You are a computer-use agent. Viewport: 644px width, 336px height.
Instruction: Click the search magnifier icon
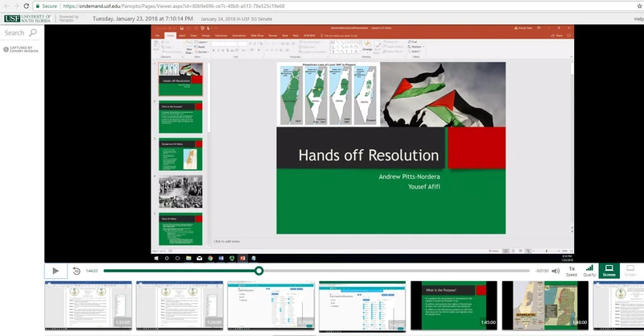click(x=33, y=33)
